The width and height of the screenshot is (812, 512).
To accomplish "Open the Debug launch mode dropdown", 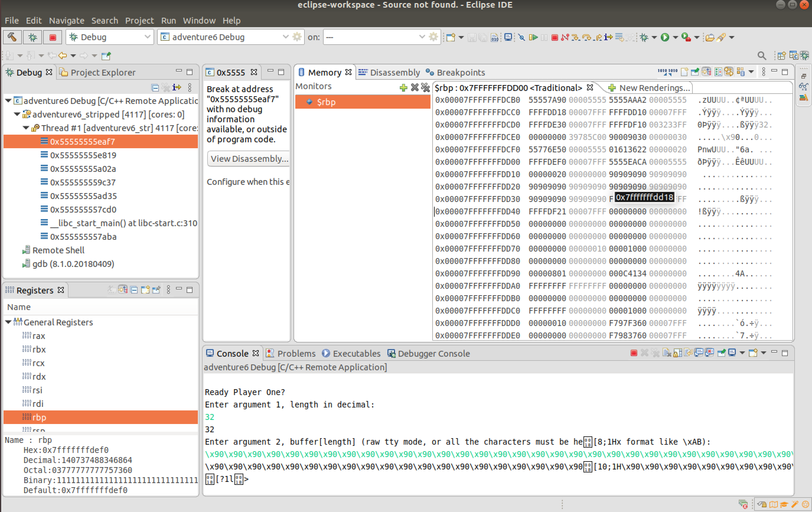I will (x=147, y=37).
